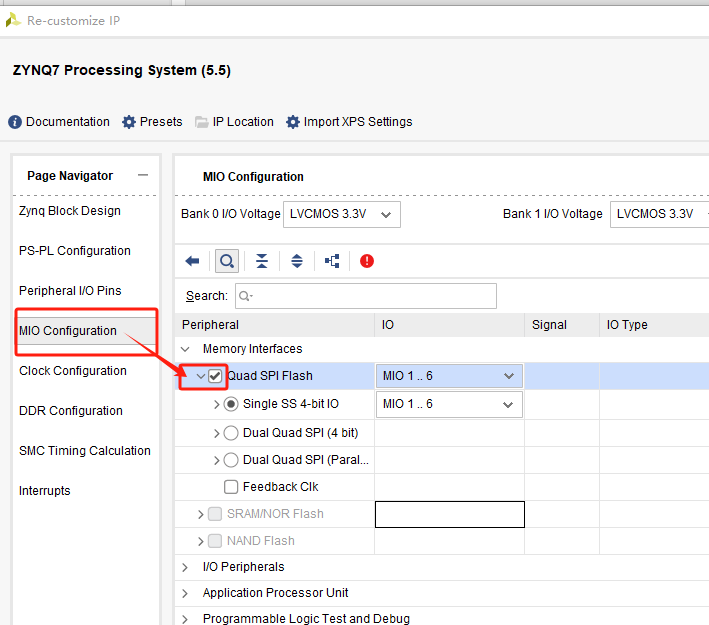Click the Quad SPI Flash row label
Viewport: 709px width, 625px height.
click(x=270, y=376)
